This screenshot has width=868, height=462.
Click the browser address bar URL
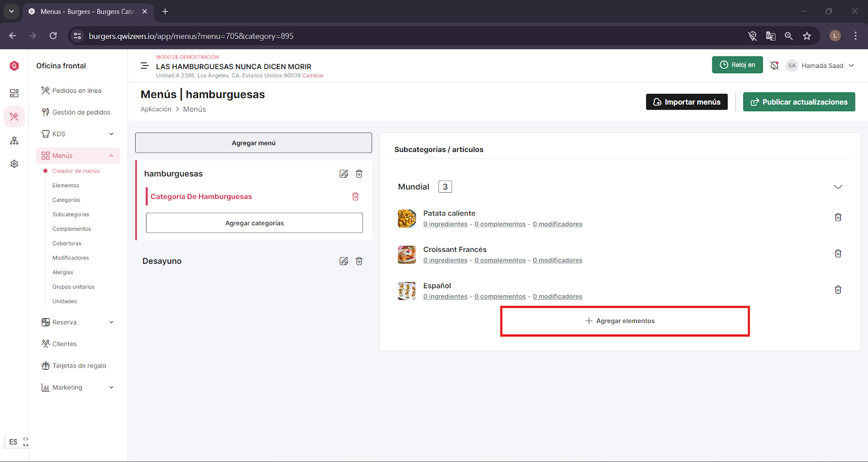(x=191, y=36)
